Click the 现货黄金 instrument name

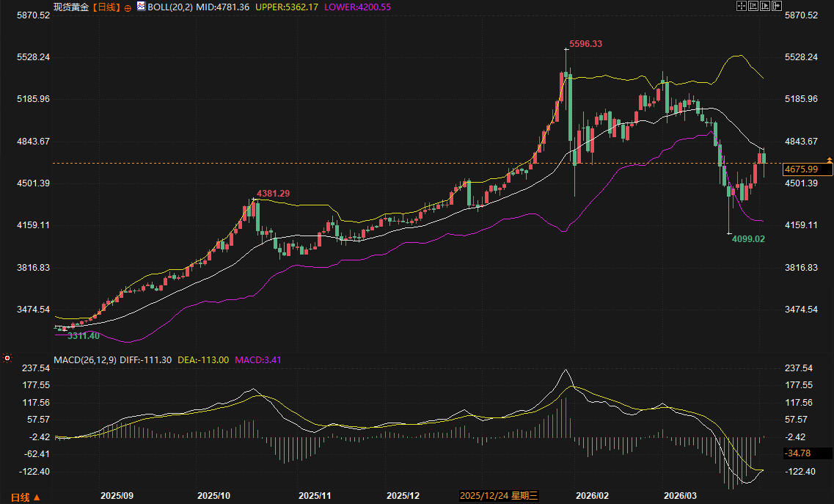(71, 7)
